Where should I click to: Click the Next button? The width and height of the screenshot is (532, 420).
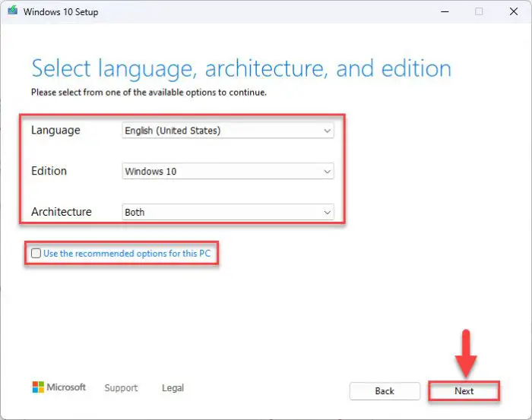click(464, 391)
